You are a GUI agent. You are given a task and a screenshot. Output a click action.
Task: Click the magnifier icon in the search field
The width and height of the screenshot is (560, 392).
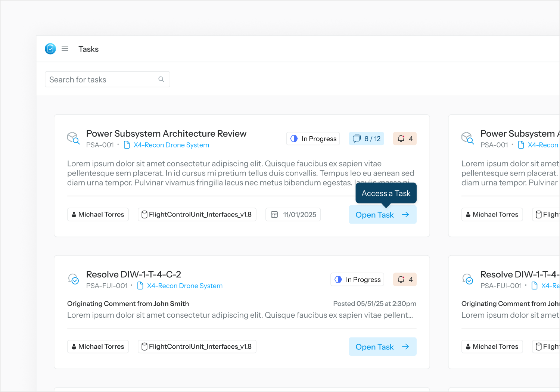tap(161, 80)
